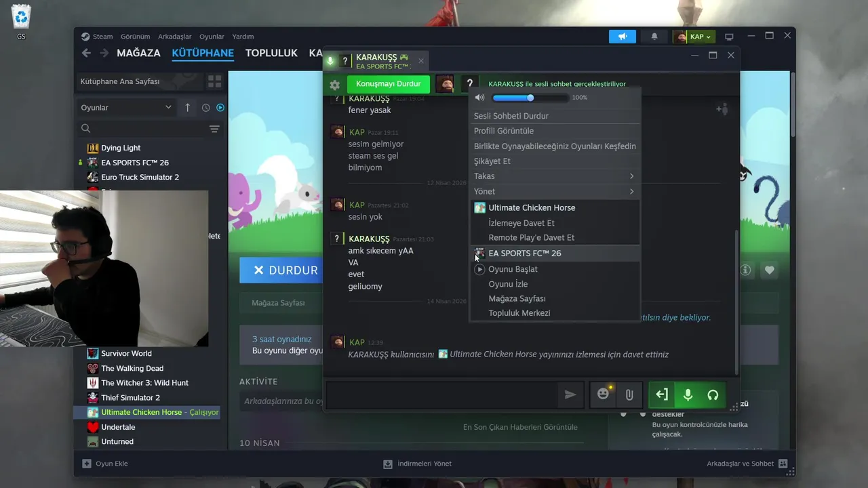868x488 pixels.
Task: Click the chat message input field
Action: point(441,394)
